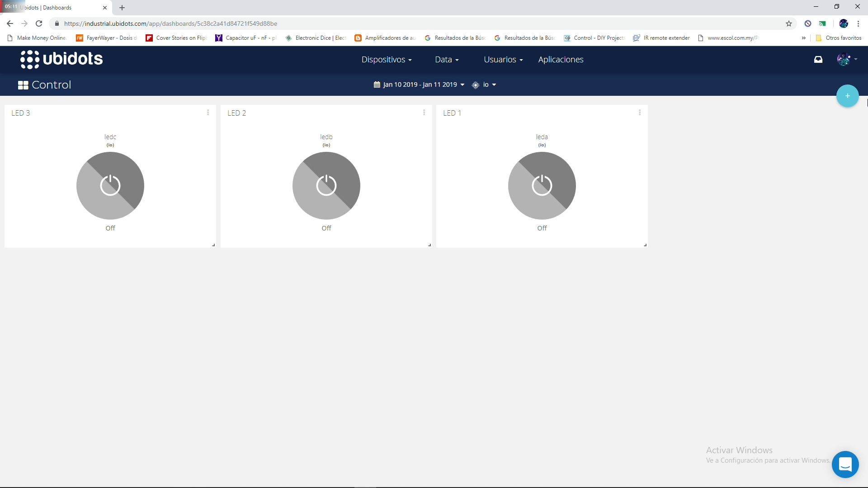Viewport: 868px width, 488px height.
Task: Click the Control dashboards grid icon
Action: click(23, 85)
